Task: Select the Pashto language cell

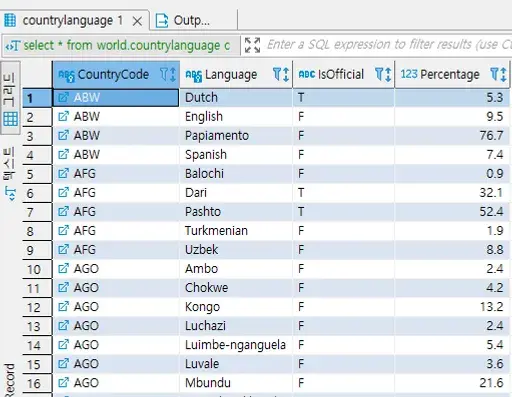Action: [x=236, y=211]
